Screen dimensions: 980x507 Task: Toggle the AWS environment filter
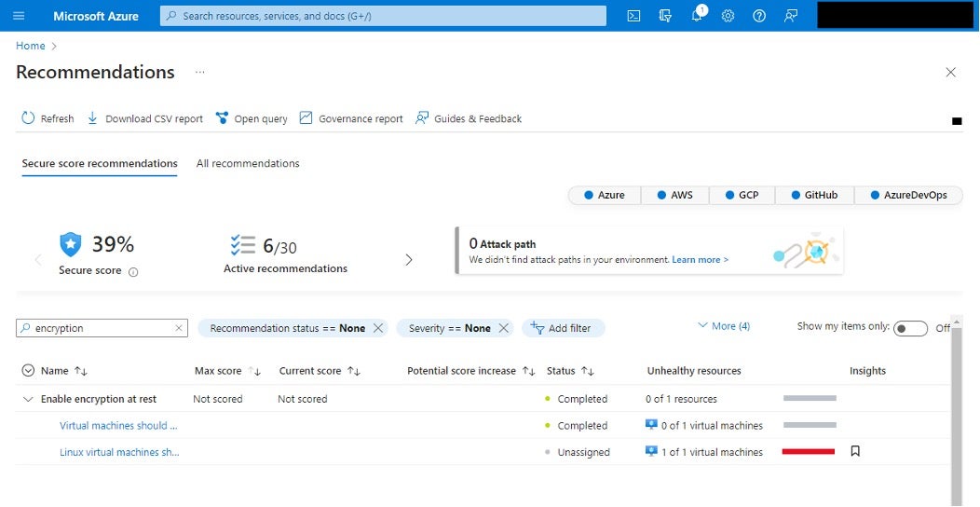[675, 195]
